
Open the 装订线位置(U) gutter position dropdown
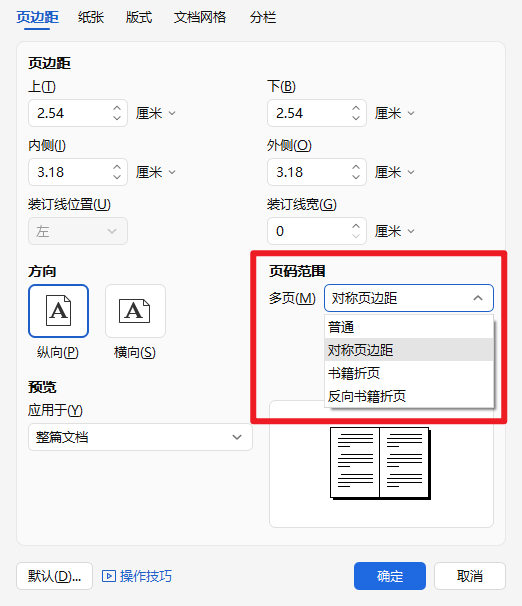pyautogui.click(x=78, y=231)
